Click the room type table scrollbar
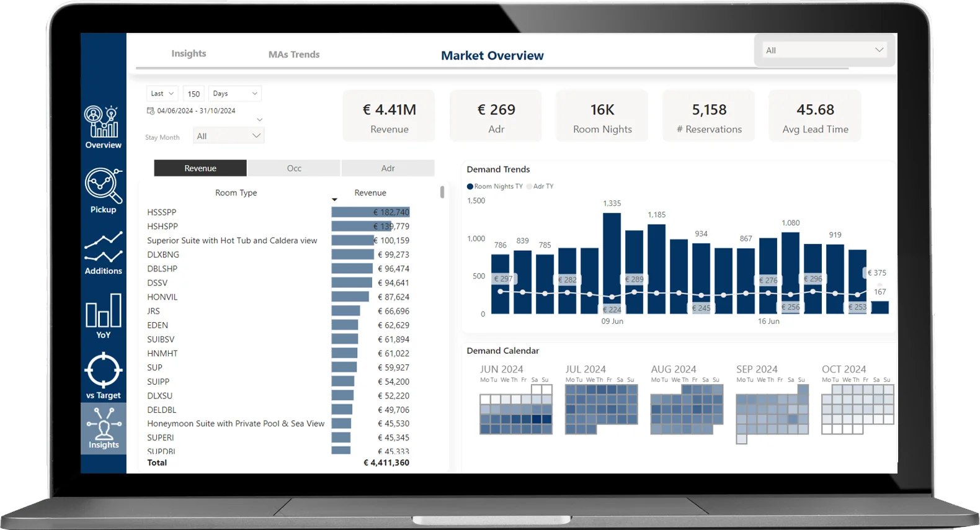 [x=442, y=192]
